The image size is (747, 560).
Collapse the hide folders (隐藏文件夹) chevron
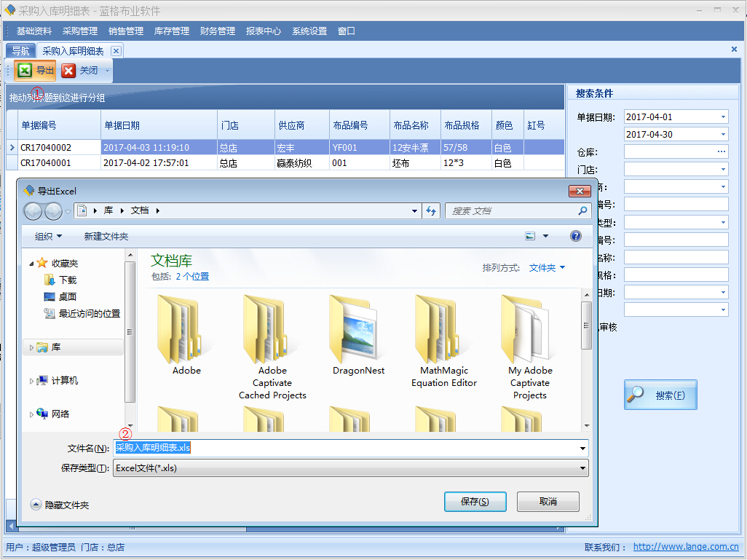[36, 505]
